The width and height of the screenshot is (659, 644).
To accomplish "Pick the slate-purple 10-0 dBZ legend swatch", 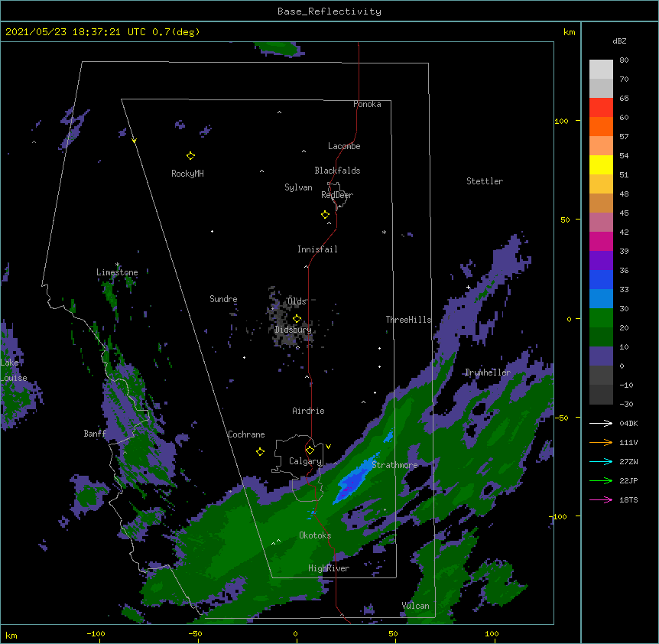I will click(601, 356).
